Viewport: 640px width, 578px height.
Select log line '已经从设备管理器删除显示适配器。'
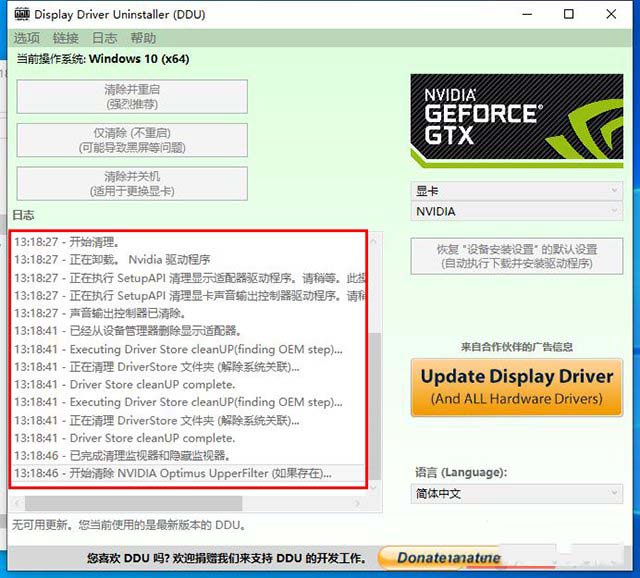[189, 331]
